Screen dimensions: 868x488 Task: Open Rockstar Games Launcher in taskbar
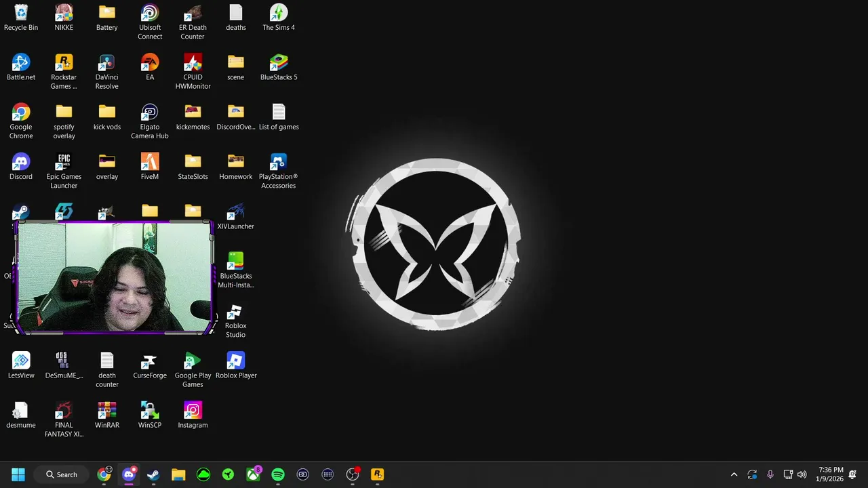pyautogui.click(x=377, y=474)
